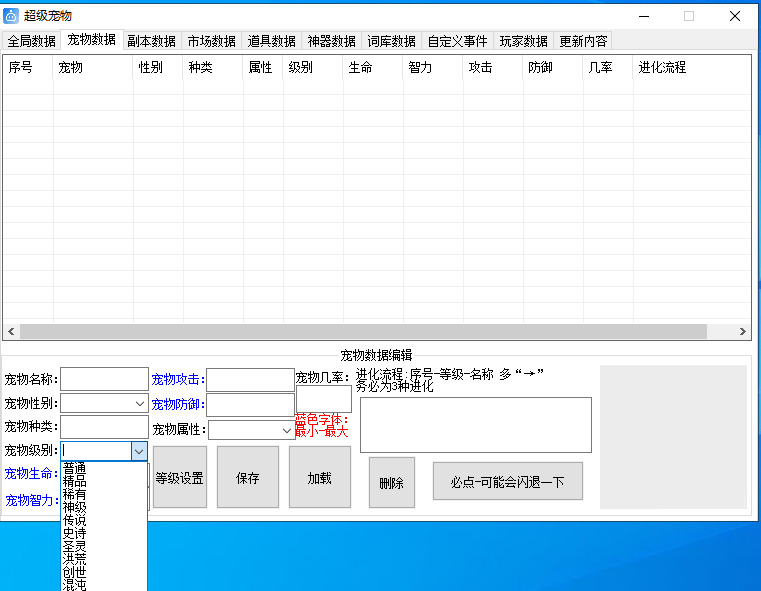761x591 pixels.
Task: Close the 超级宠物 window
Action: coord(735,16)
